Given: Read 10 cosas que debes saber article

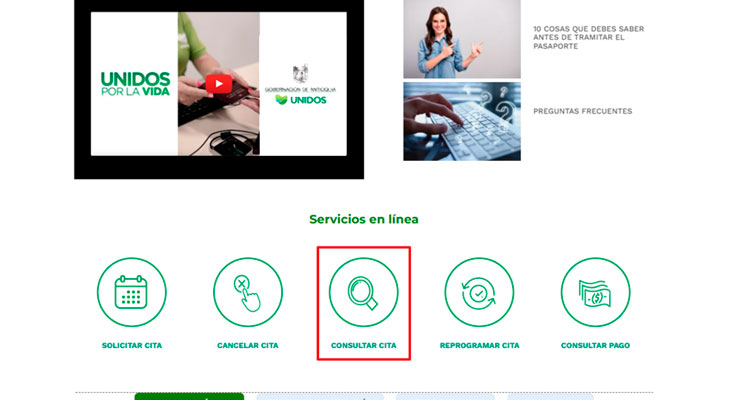Looking at the screenshot, I should [x=588, y=37].
